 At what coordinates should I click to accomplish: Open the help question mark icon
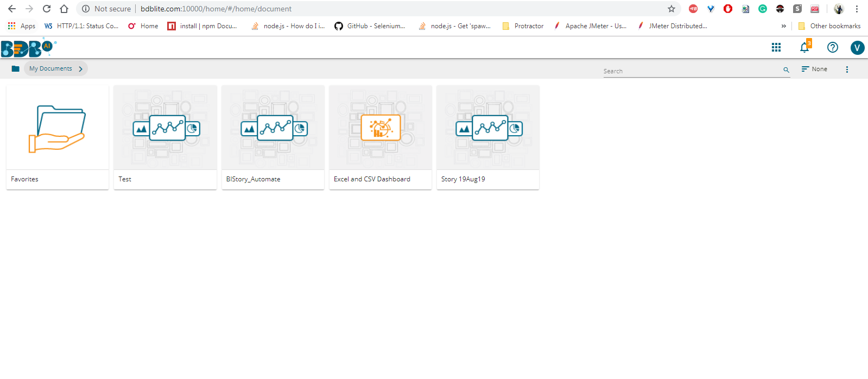click(832, 48)
